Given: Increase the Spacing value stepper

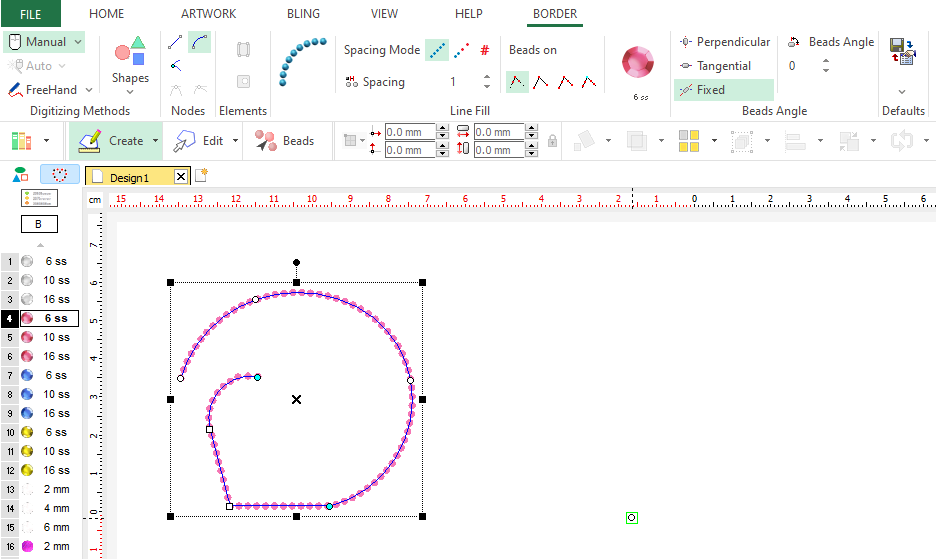Looking at the screenshot, I should (487, 77).
